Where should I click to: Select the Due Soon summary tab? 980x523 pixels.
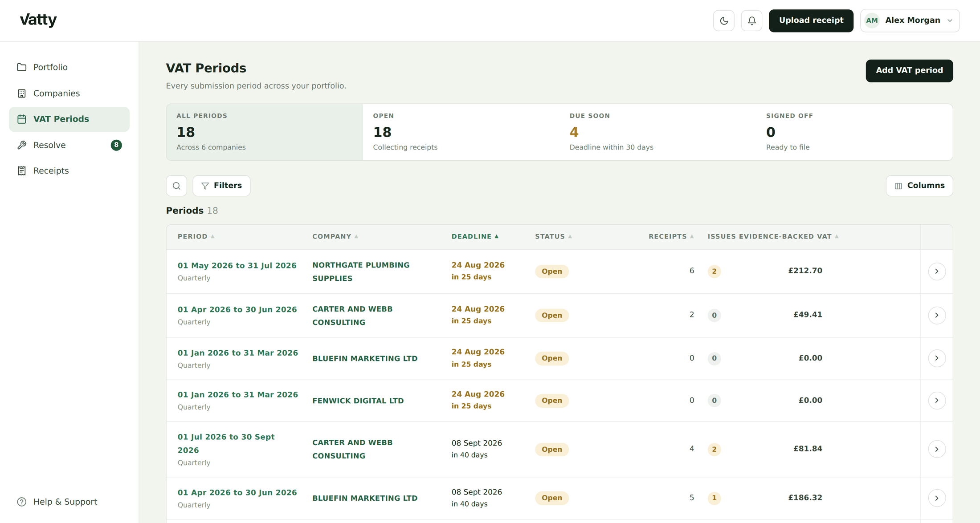pyautogui.click(x=658, y=132)
